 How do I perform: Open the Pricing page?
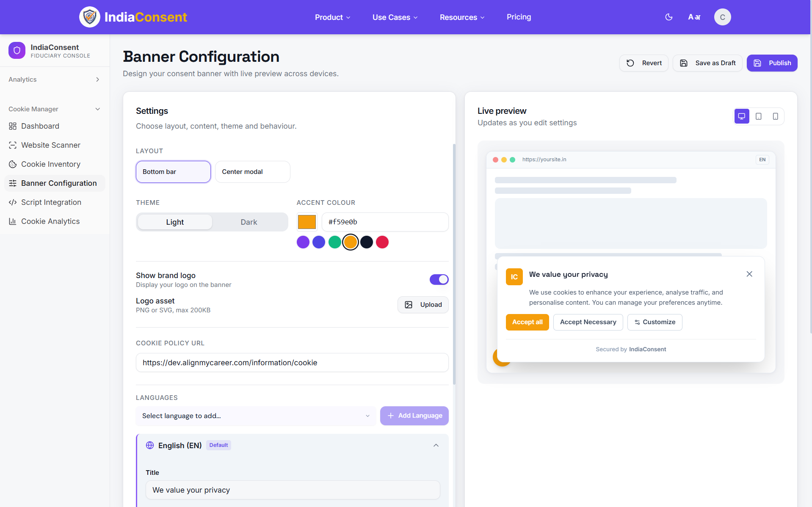(x=519, y=17)
